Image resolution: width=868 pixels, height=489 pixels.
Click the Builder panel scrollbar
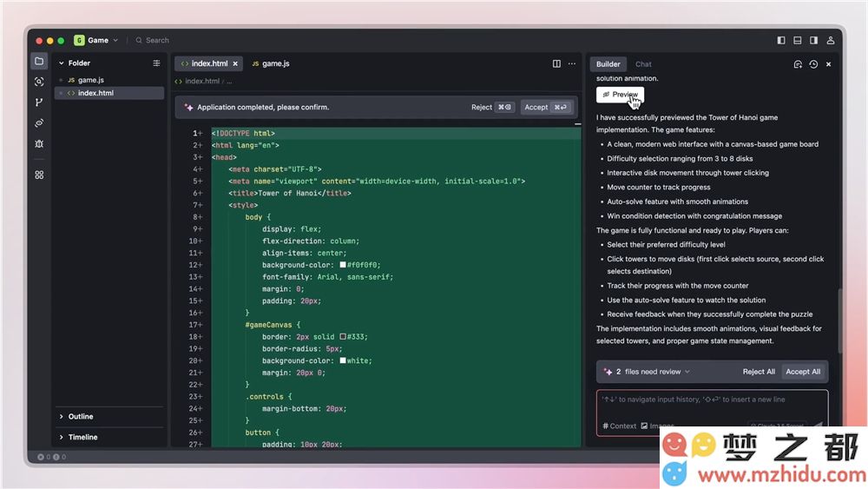[839, 320]
